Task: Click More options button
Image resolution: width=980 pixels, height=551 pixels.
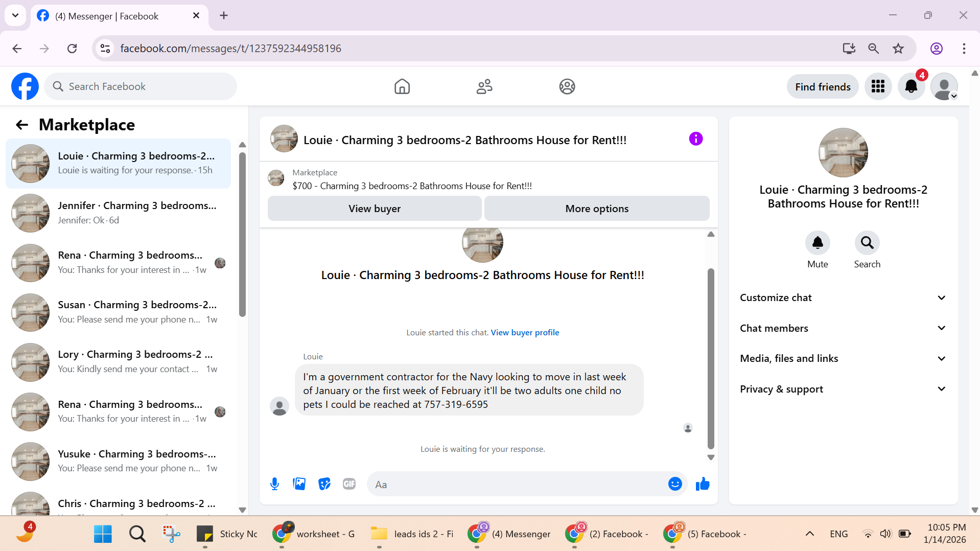Action: pyautogui.click(x=597, y=209)
